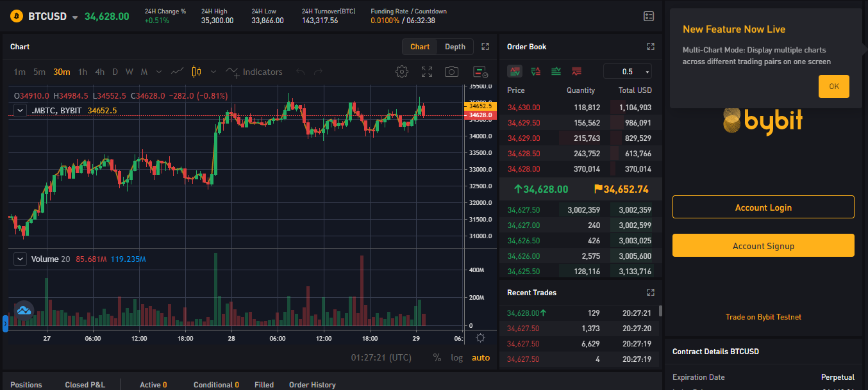Click the undo arrow in chart toolbar

(x=300, y=72)
